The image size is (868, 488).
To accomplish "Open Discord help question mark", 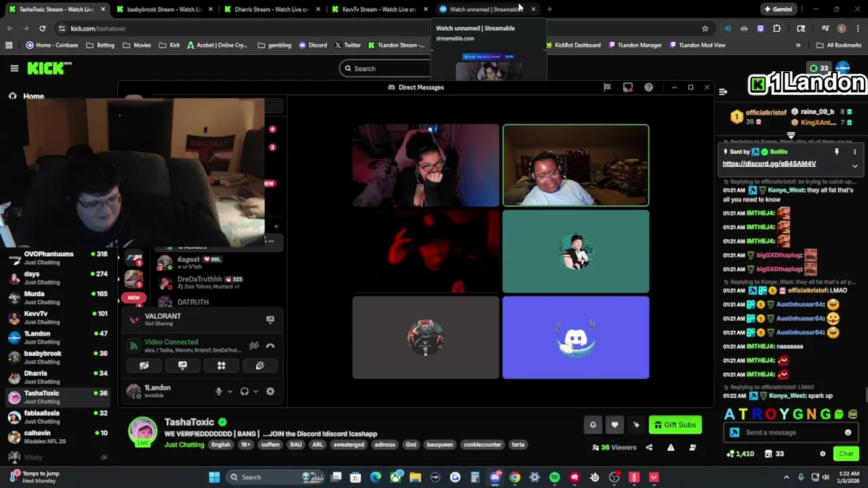I will pos(648,87).
